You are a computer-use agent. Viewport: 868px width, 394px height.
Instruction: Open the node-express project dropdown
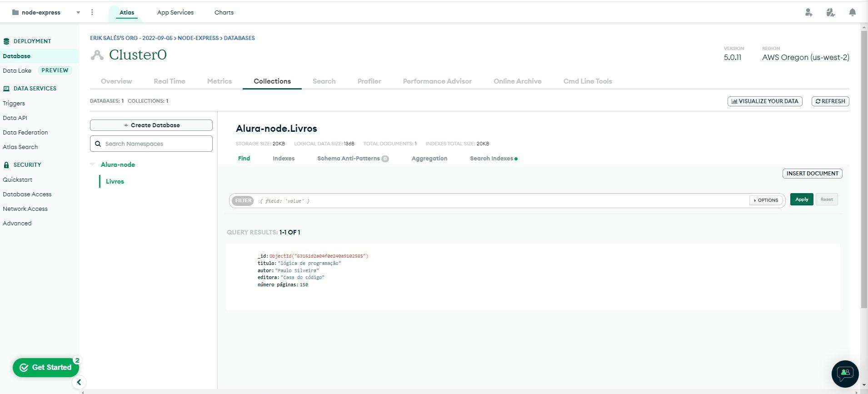tap(78, 13)
